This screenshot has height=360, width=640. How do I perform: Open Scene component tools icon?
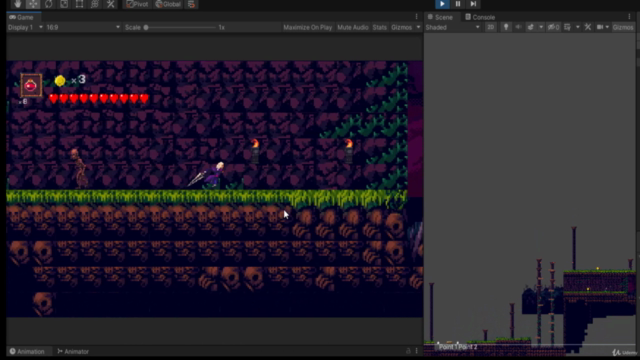tap(588, 27)
